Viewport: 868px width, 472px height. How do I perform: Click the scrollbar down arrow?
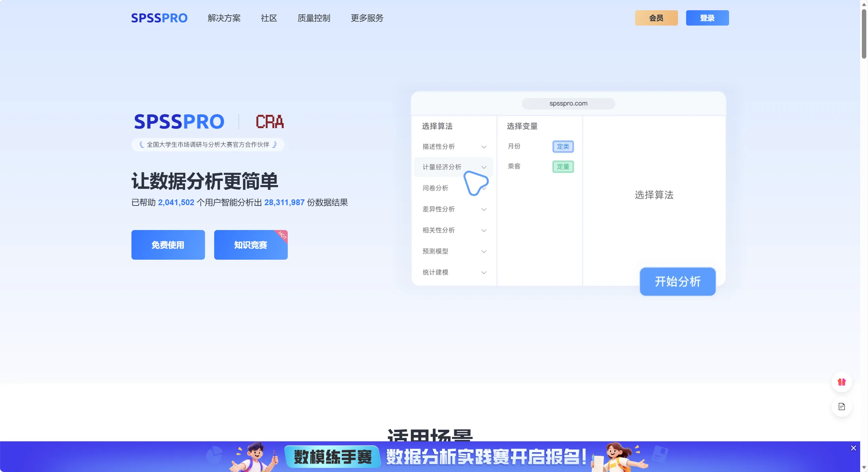click(864, 468)
